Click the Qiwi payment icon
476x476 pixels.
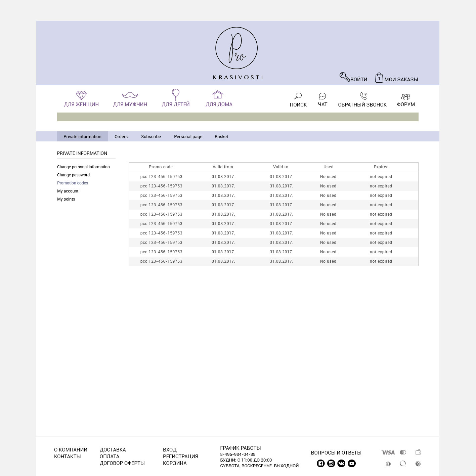(403, 464)
